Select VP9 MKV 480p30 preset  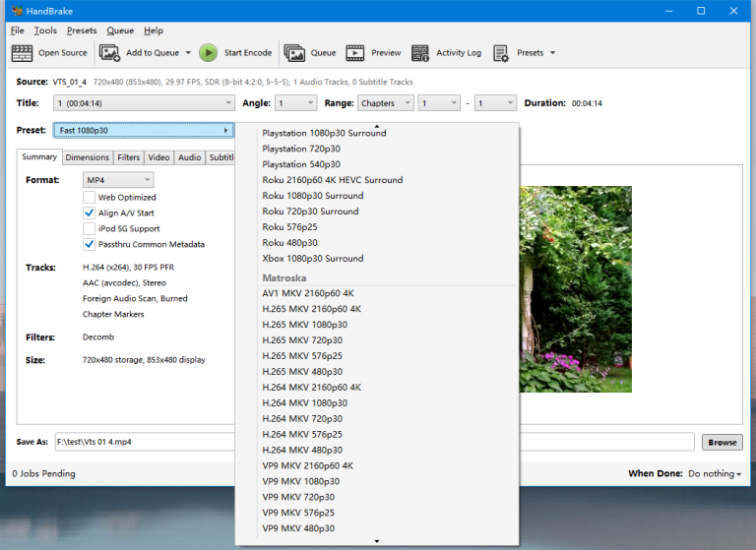298,528
